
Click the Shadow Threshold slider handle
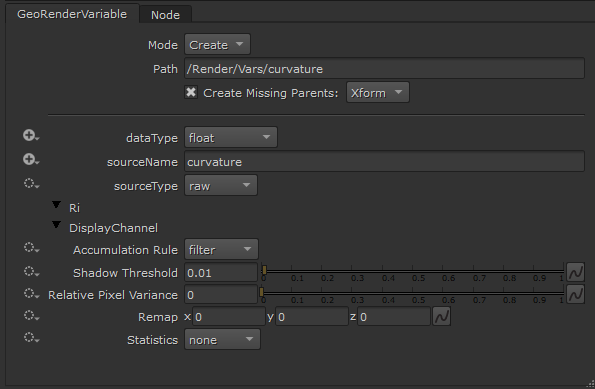pos(264,270)
